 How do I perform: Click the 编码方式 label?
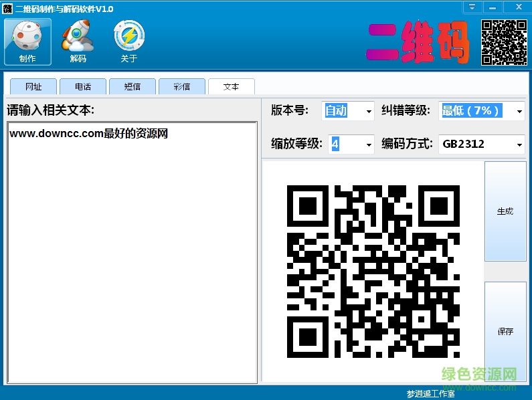(407, 144)
